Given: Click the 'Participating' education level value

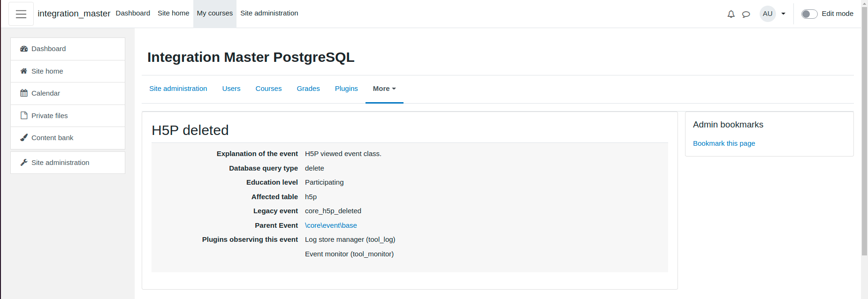Looking at the screenshot, I should tap(324, 182).
